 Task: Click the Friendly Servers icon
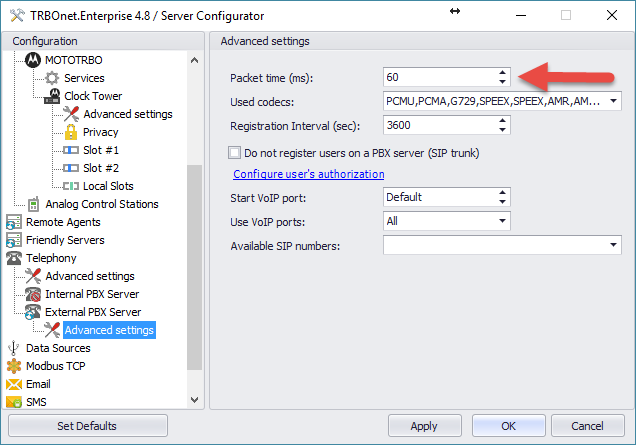[x=14, y=240]
